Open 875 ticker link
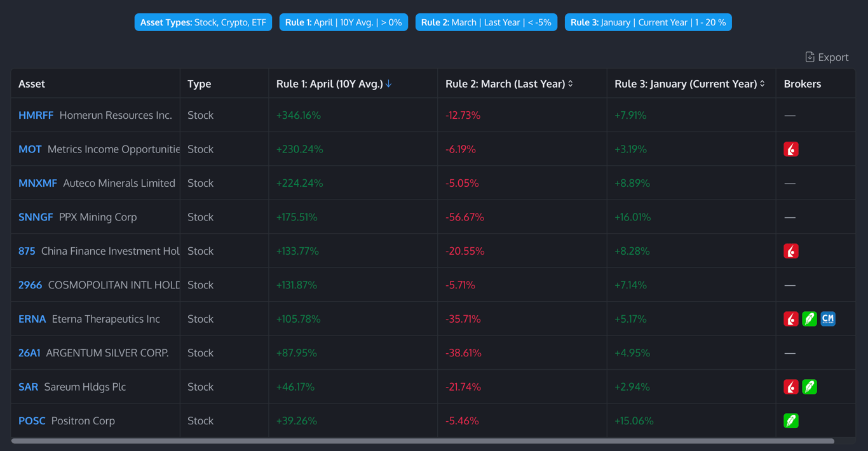 pos(27,251)
